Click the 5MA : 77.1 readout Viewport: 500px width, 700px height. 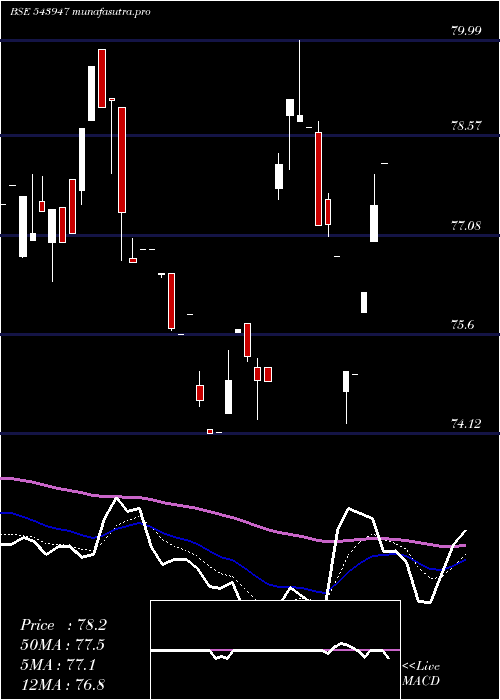[x=58, y=665]
